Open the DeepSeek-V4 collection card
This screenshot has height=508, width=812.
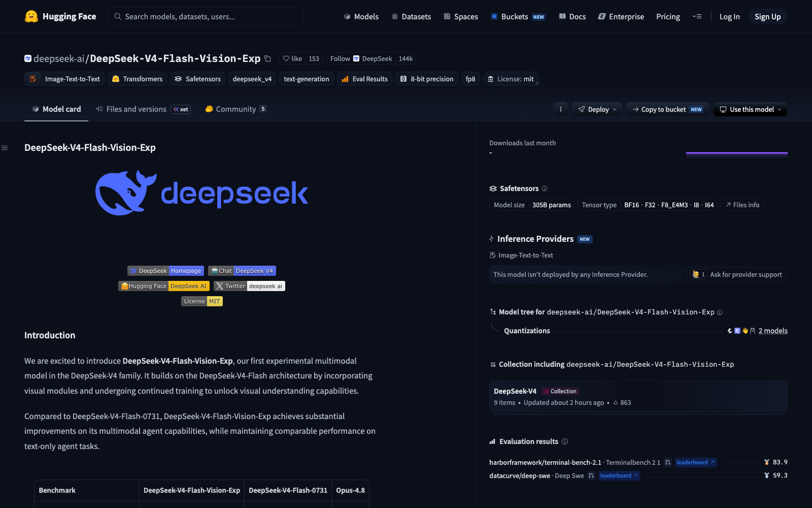point(638,396)
